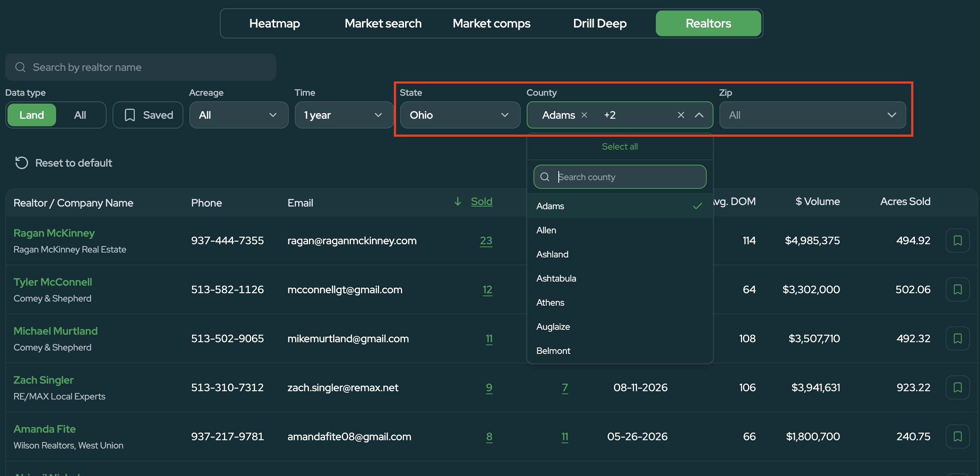Go to the Market comps tab
The width and height of the screenshot is (980, 476).
(x=491, y=23)
